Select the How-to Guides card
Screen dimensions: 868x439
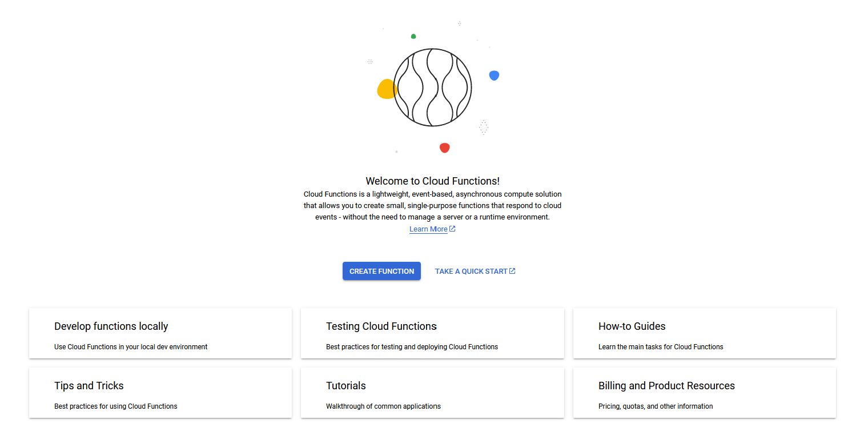[x=705, y=333]
